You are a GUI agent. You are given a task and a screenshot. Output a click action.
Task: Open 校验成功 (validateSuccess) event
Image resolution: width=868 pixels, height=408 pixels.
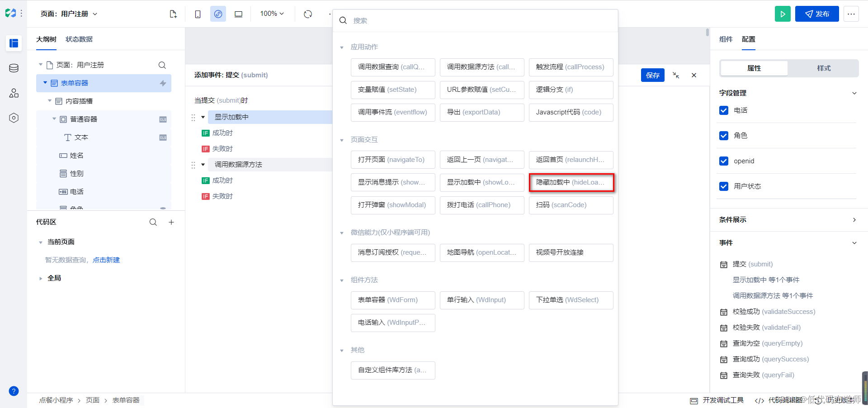774,312
